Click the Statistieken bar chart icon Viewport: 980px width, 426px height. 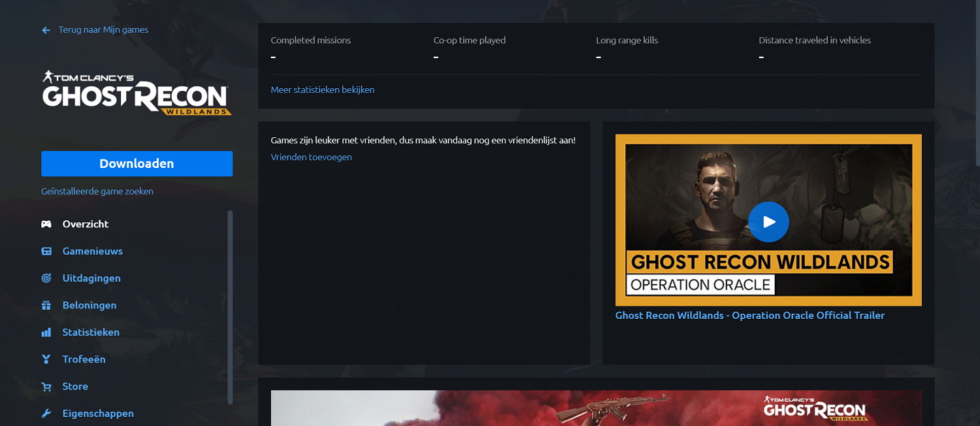click(46, 333)
